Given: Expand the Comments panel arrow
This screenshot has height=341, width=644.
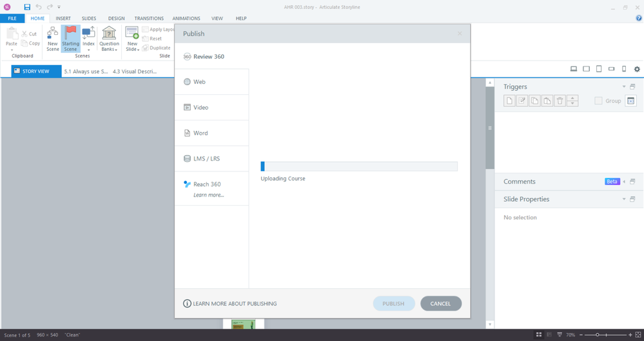Looking at the screenshot, I should tap(624, 182).
